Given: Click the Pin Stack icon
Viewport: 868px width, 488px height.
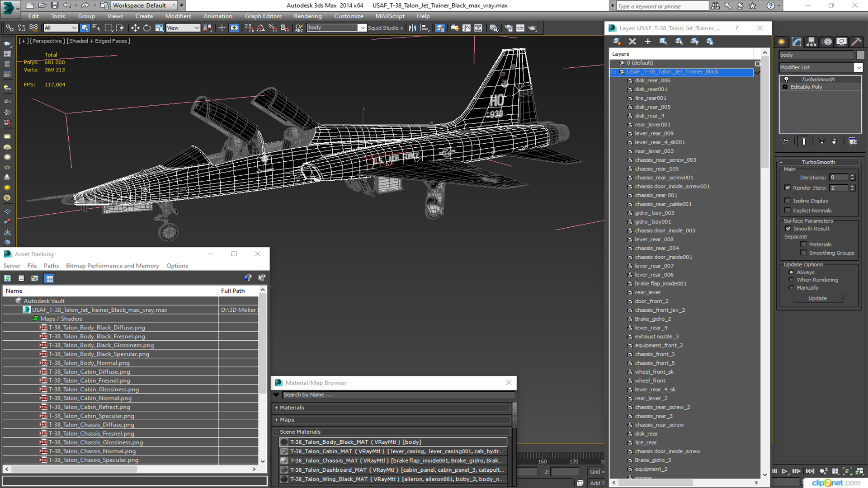Looking at the screenshot, I should tap(786, 141).
